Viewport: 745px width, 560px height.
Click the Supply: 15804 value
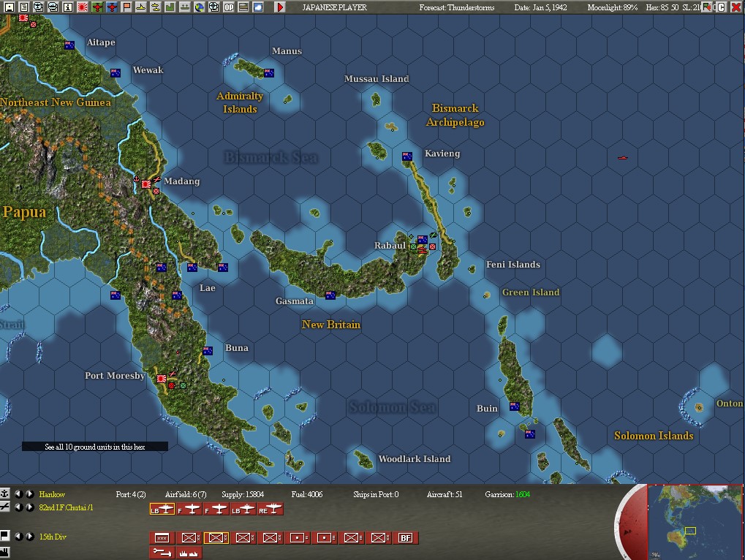242,494
